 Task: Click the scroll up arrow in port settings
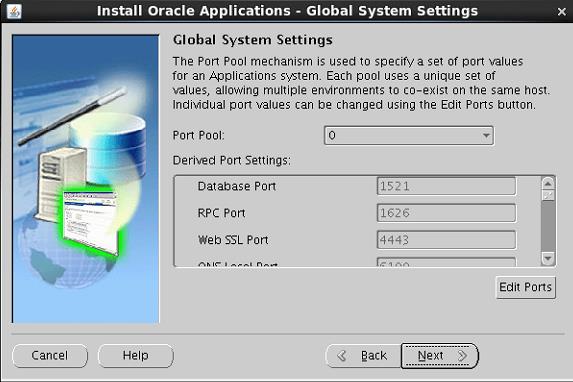click(548, 183)
